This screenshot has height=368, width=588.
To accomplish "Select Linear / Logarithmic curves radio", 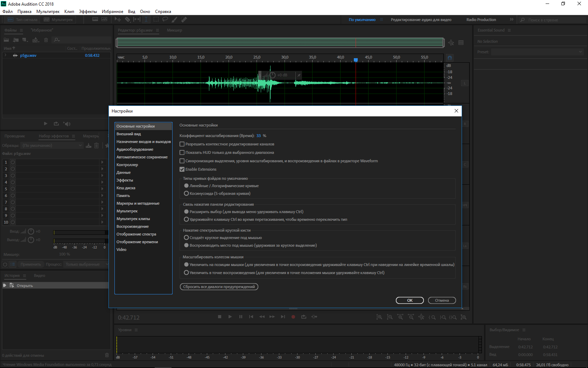I will coord(187,186).
